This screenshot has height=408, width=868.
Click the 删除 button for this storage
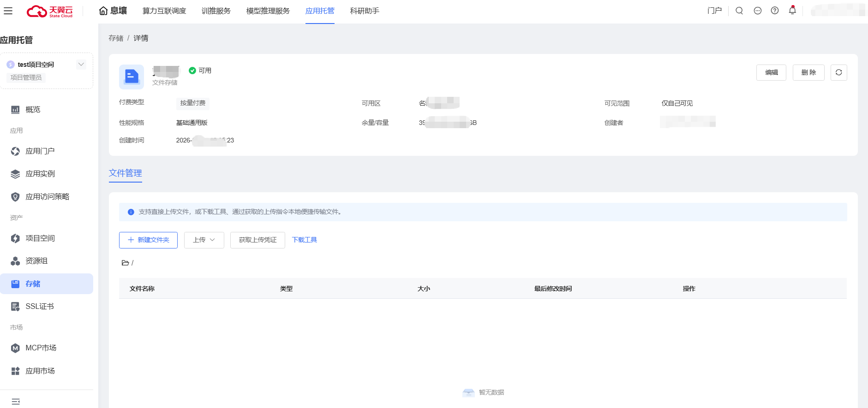[x=808, y=72]
